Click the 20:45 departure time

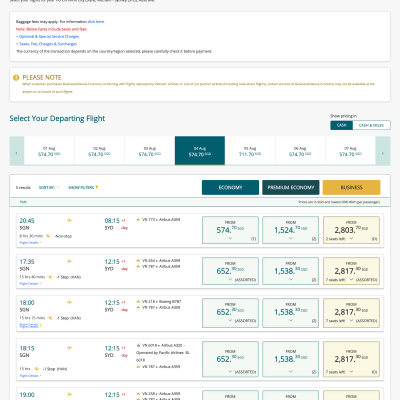coord(27,221)
